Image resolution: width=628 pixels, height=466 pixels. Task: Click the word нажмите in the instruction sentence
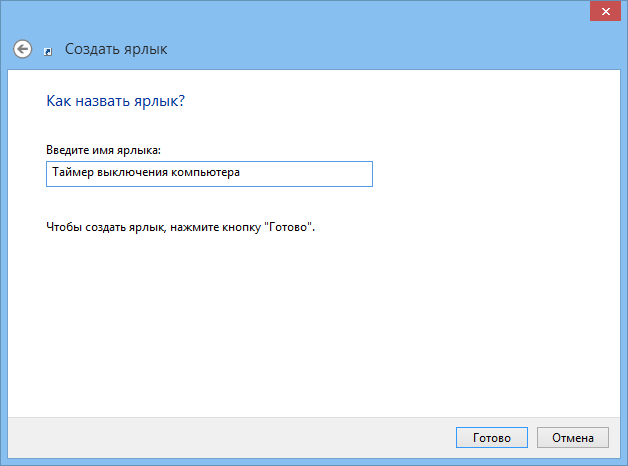point(195,227)
